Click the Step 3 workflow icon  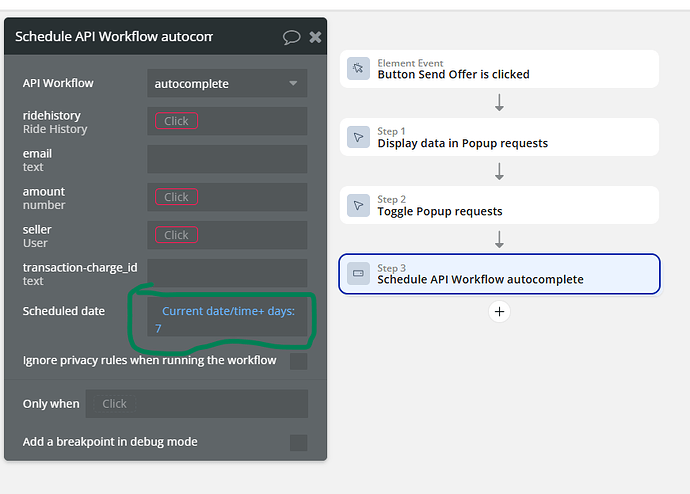(x=358, y=273)
